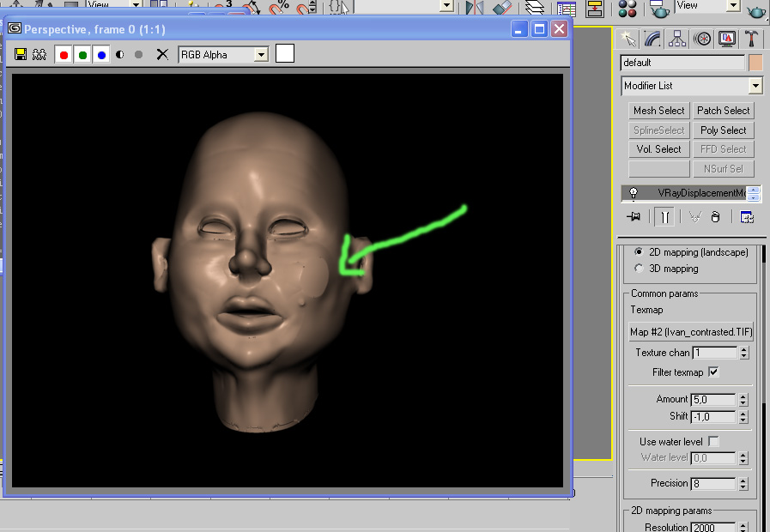
Task: Show monochrome display with the grey circle icon
Action: click(138, 54)
